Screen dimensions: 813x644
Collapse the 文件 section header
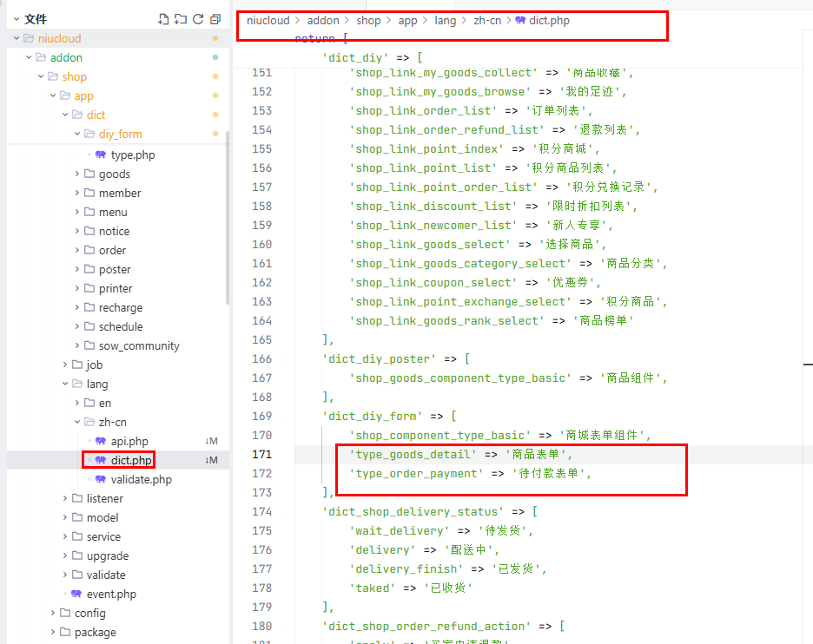click(x=16, y=19)
